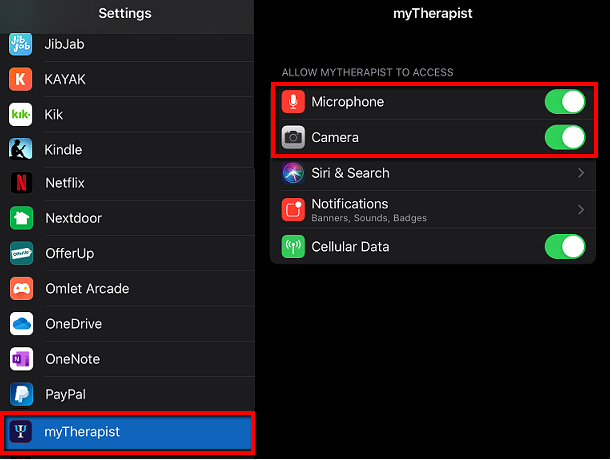Select the Kik app icon
This screenshot has height=460, width=611.
pos(20,114)
